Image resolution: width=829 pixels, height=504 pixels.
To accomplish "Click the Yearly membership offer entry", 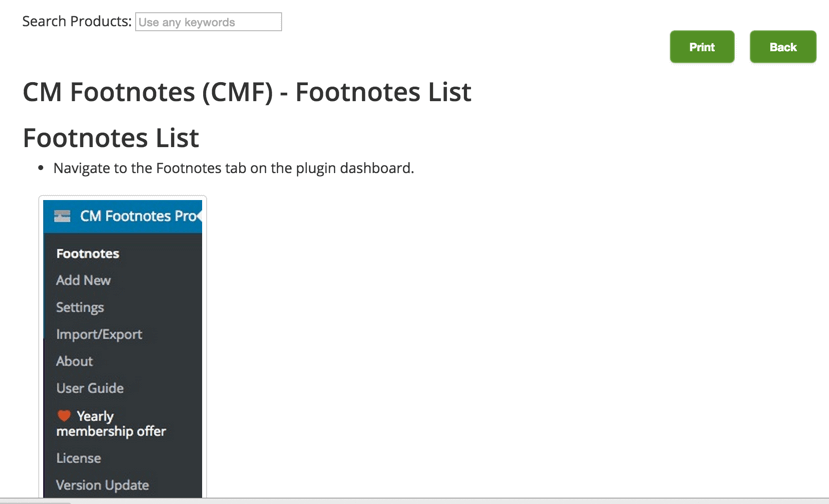I will pos(111,424).
